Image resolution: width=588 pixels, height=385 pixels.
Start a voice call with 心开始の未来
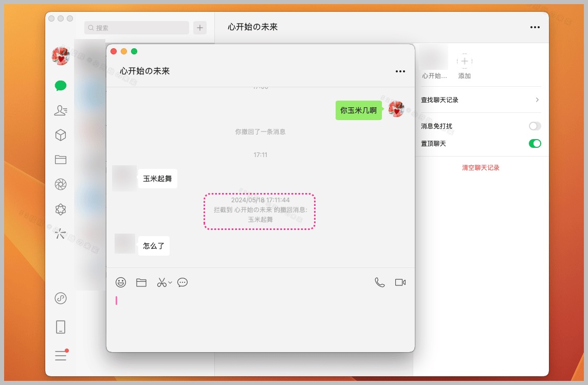[x=380, y=282]
